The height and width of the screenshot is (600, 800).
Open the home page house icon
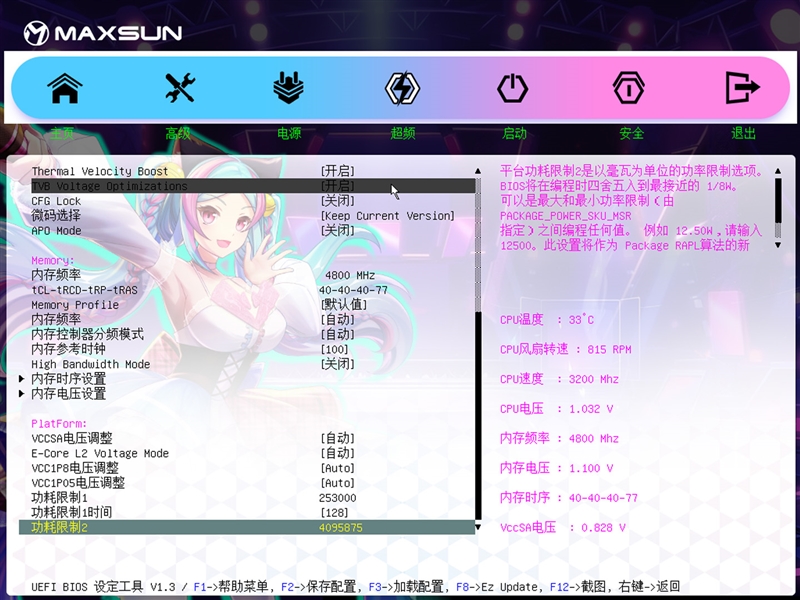click(x=64, y=88)
